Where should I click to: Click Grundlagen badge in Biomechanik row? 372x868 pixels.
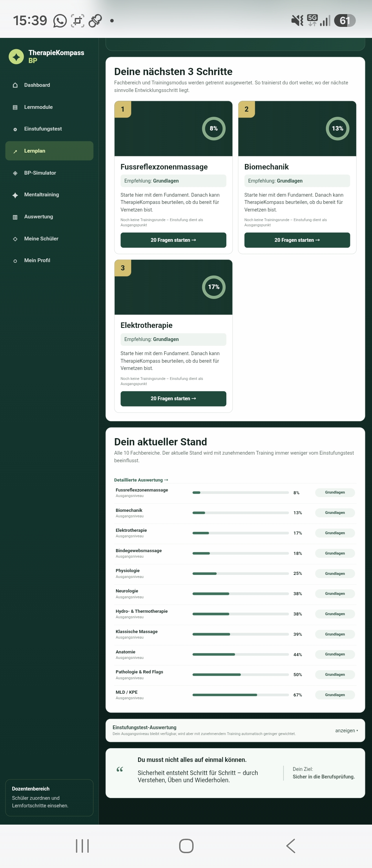click(335, 513)
